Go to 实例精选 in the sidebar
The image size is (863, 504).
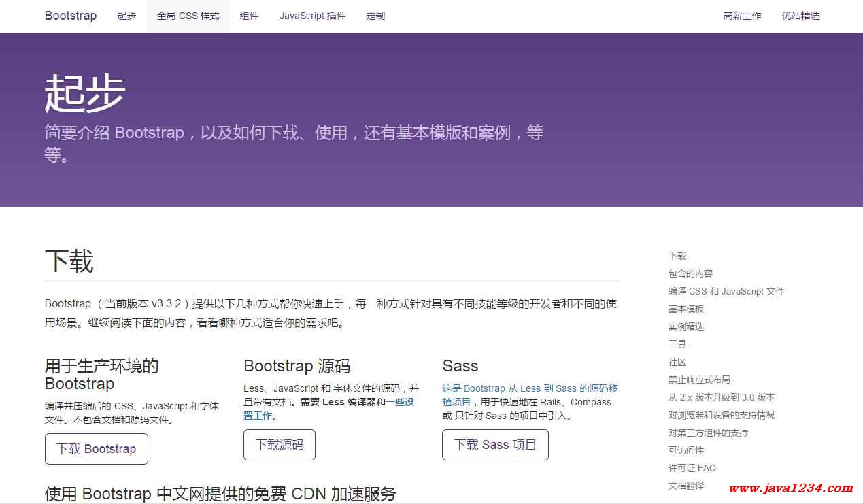click(x=686, y=326)
